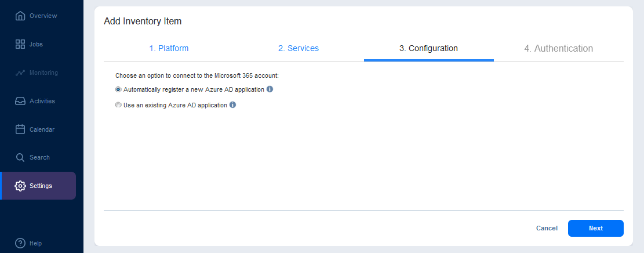Click the Monitoring chart icon
This screenshot has width=644, height=253.
coord(20,73)
